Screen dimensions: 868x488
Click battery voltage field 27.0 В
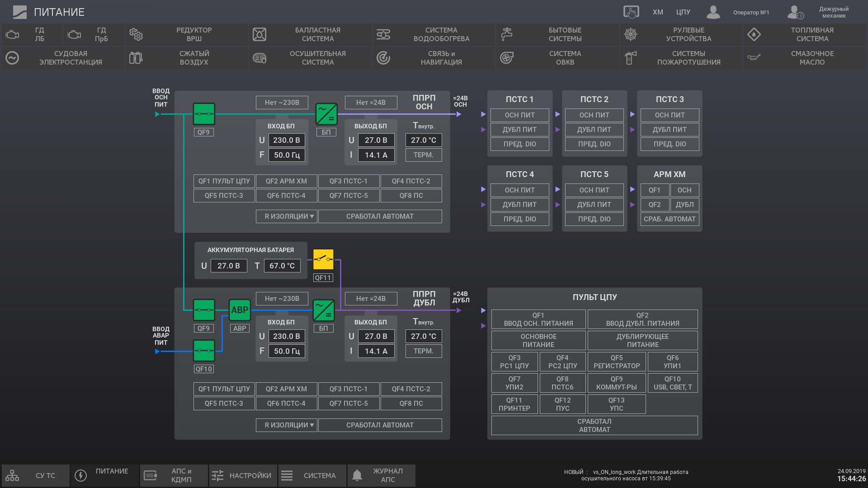(228, 266)
